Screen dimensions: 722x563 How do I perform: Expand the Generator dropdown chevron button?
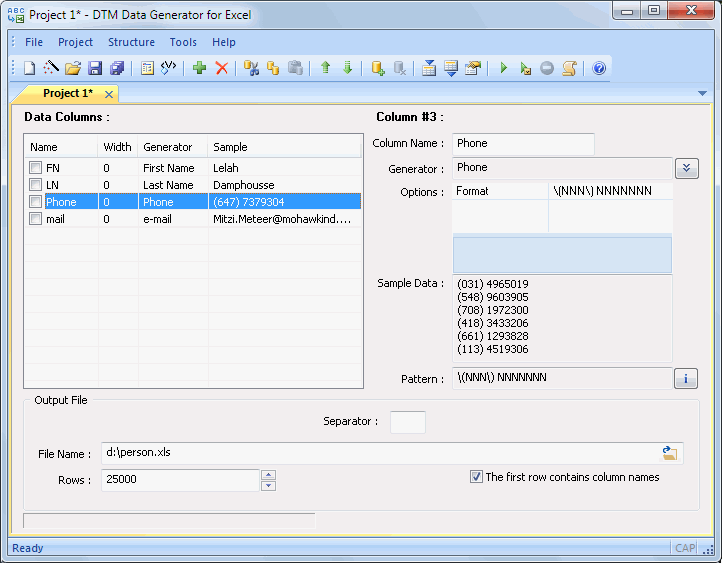(687, 168)
